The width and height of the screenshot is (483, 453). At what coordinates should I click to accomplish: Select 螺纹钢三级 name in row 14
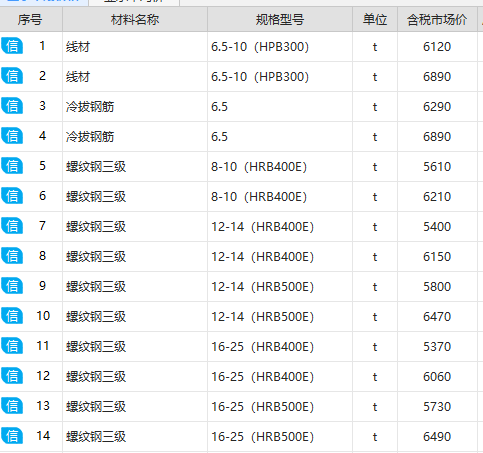pyautogui.click(x=96, y=437)
